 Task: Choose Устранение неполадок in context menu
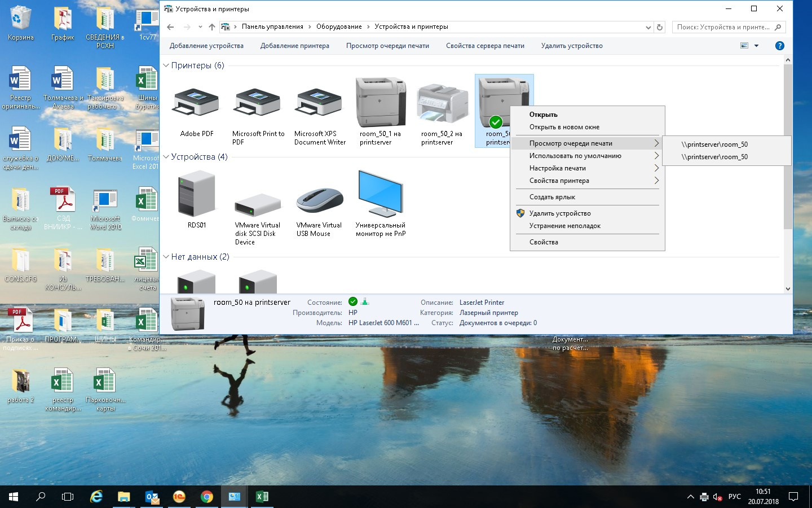pos(587,226)
